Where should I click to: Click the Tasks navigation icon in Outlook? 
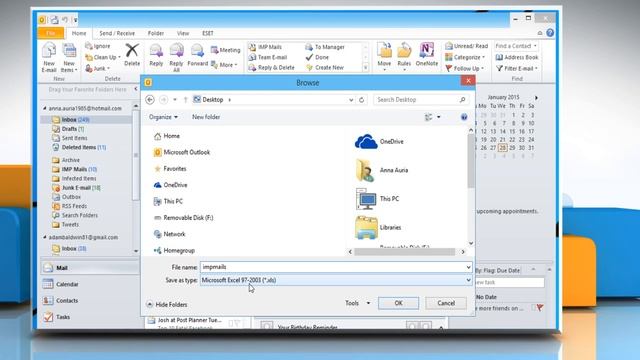[48, 317]
